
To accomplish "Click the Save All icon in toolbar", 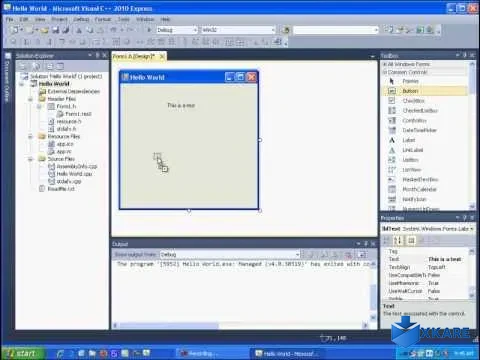I will [x=66, y=30].
